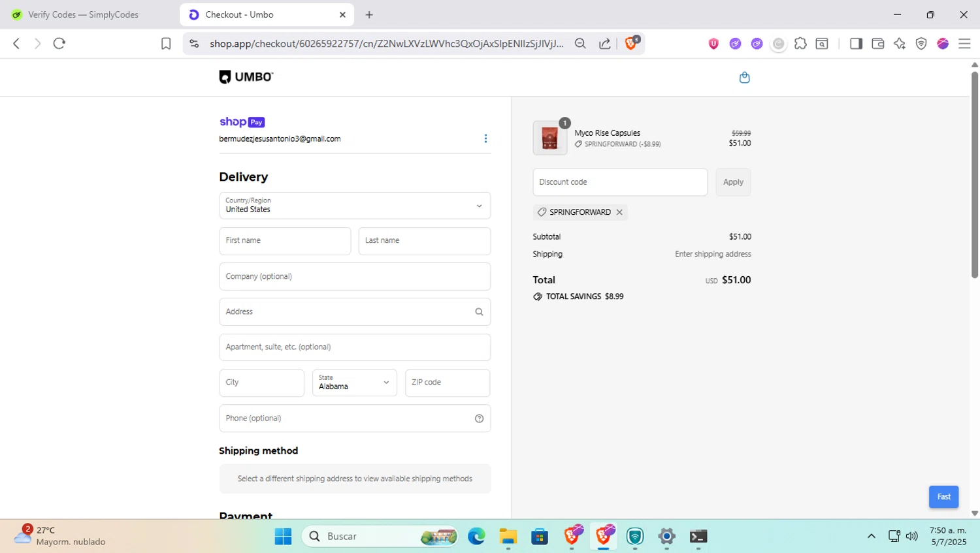Click the Company (optional) field
Screen dimensions: 980x553
click(355, 277)
